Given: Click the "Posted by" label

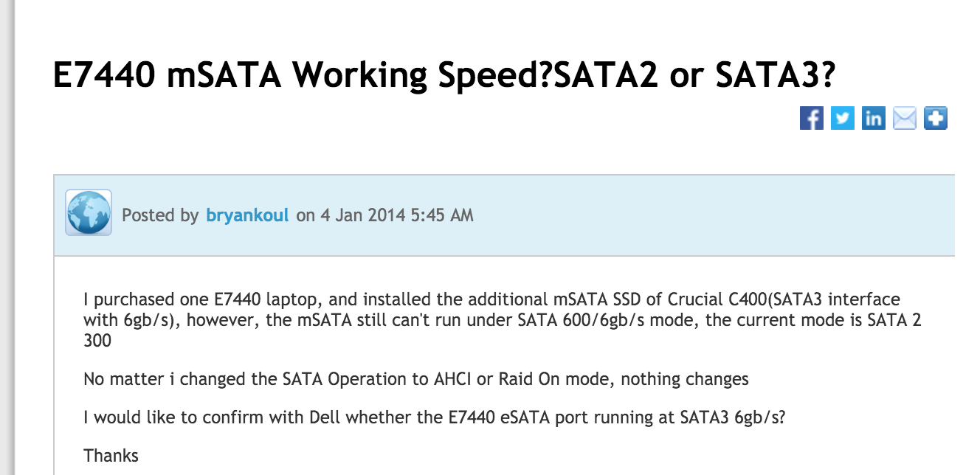Looking at the screenshot, I should coord(160,215).
